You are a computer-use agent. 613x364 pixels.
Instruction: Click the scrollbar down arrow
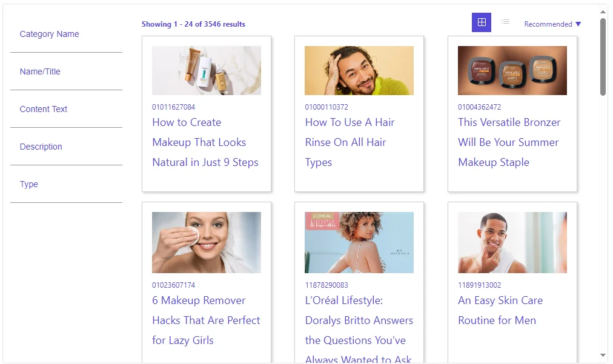click(603, 355)
